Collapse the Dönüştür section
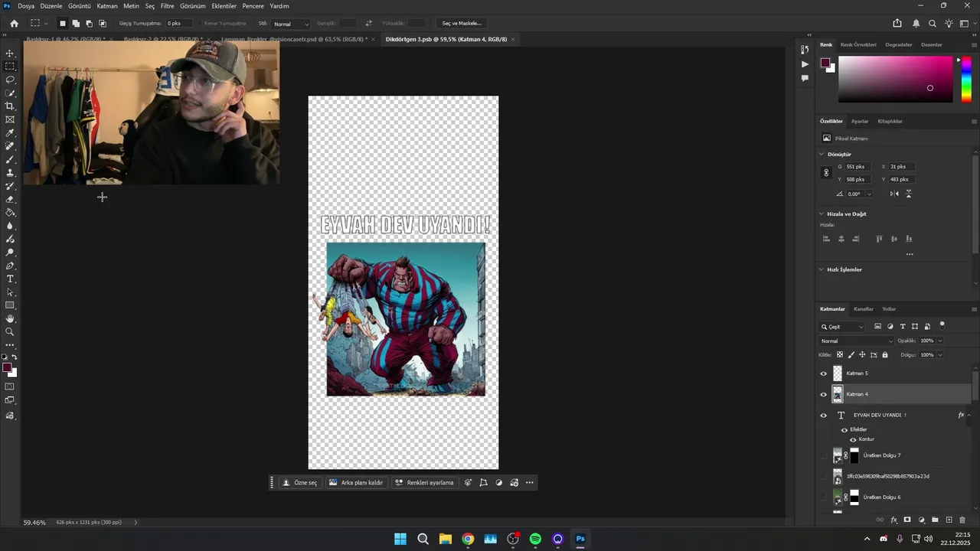980x551 pixels. coord(822,154)
